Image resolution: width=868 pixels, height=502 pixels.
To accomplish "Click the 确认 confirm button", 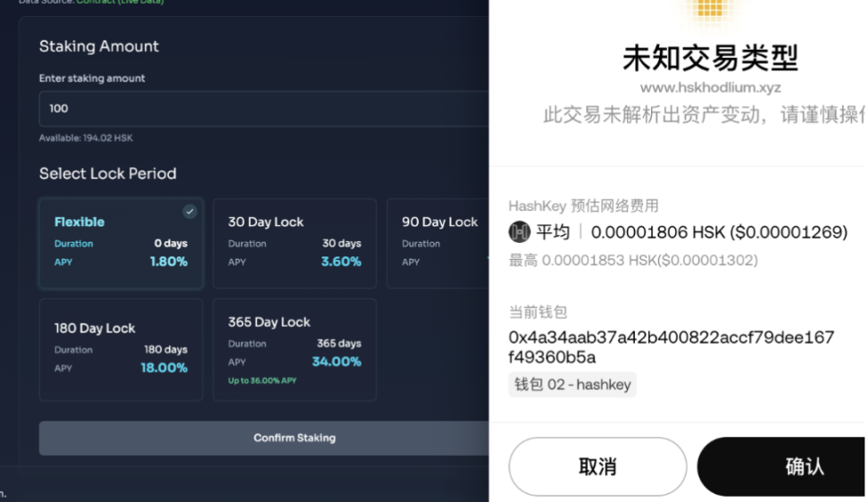I will coord(781,466).
